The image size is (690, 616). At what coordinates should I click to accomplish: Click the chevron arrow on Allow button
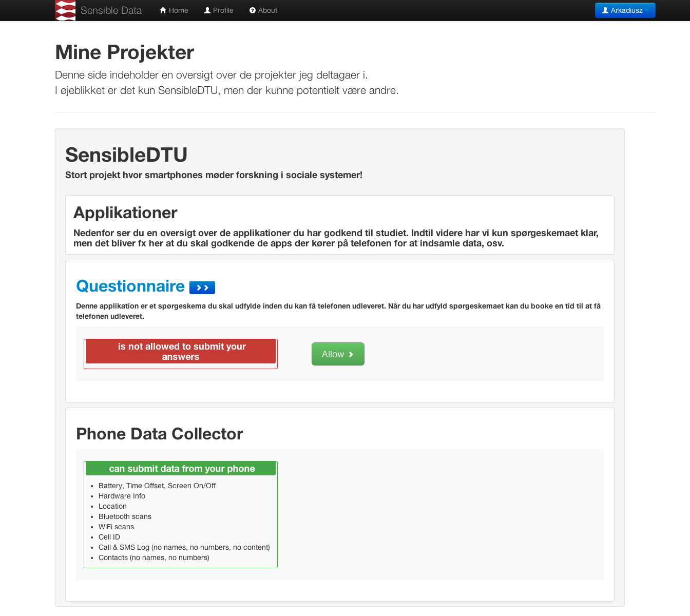point(351,354)
